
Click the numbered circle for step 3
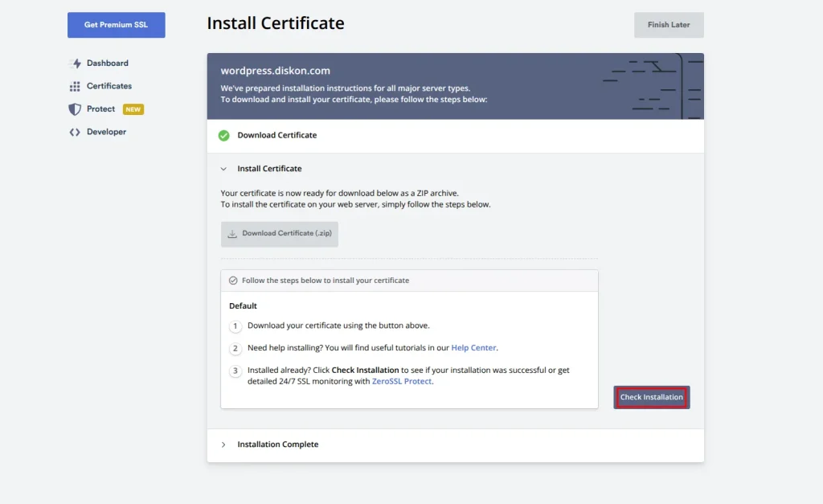[235, 371]
